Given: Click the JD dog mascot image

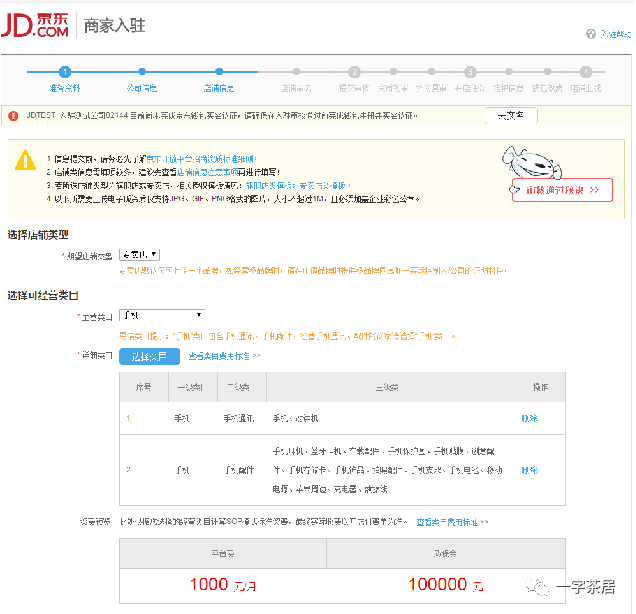Looking at the screenshot, I should click(x=532, y=162).
